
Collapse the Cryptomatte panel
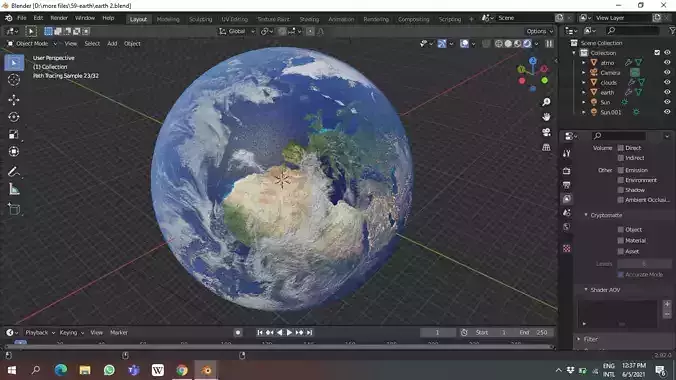coord(586,215)
